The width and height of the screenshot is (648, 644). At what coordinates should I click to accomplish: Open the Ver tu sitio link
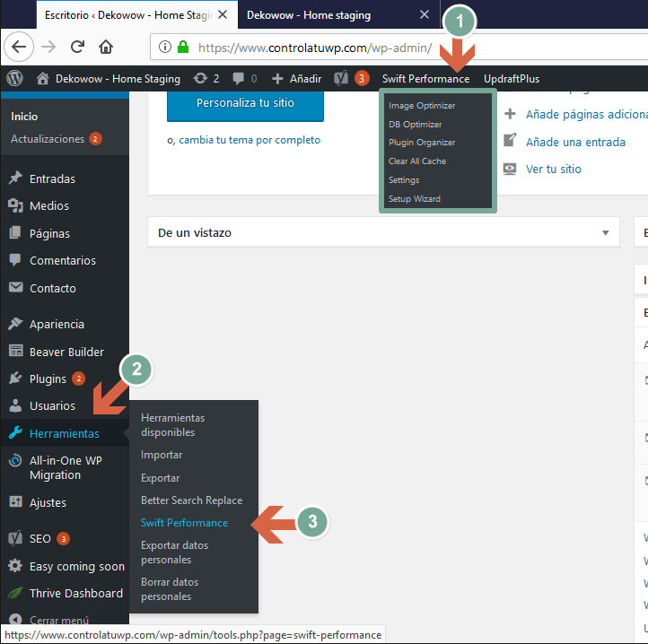554,169
